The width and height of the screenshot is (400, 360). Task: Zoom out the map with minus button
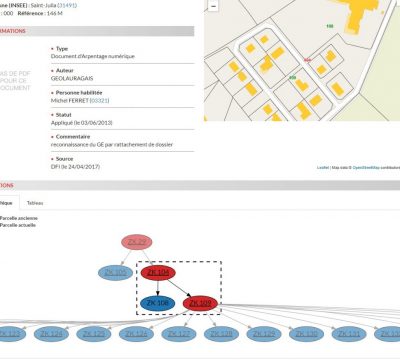click(x=213, y=6)
